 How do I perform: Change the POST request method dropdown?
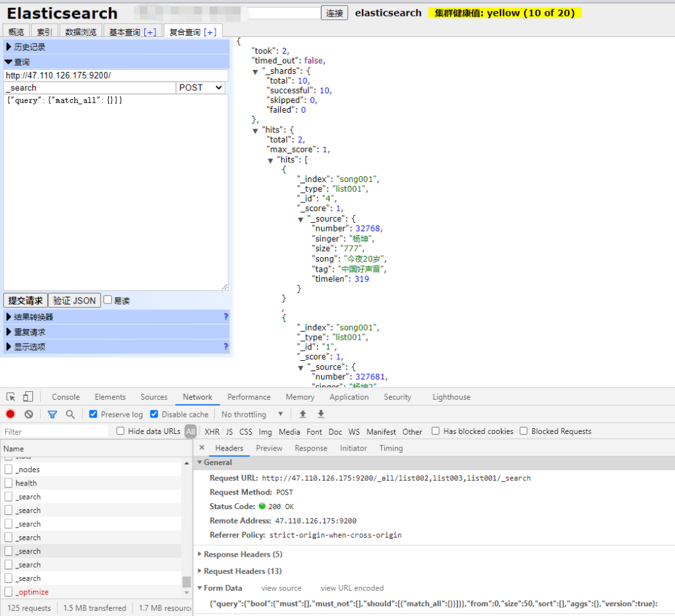[200, 87]
